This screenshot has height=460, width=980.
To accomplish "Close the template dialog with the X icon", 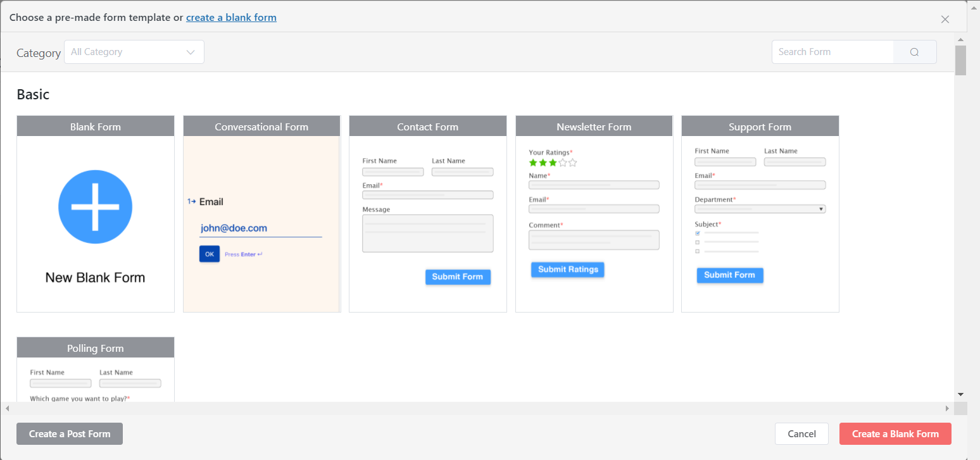I will [x=945, y=19].
